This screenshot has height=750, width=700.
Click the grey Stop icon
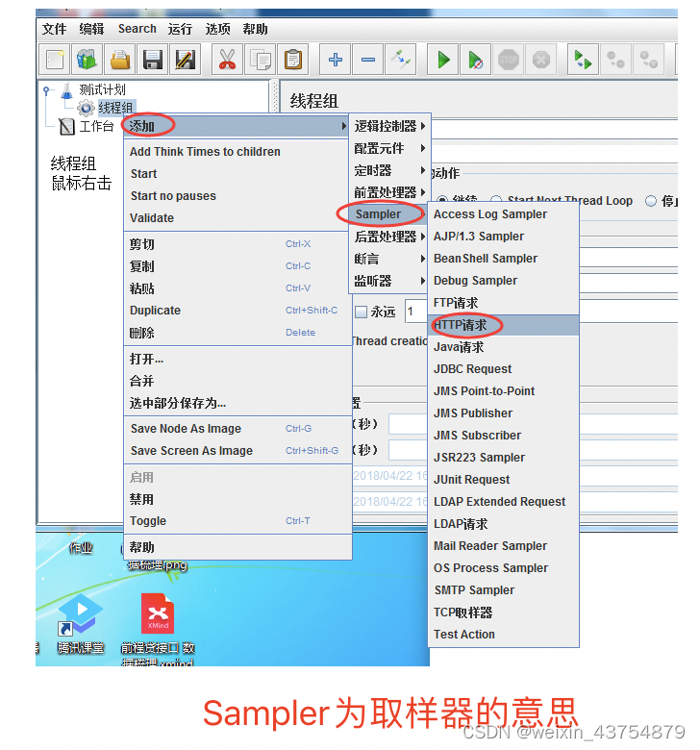[x=508, y=60]
